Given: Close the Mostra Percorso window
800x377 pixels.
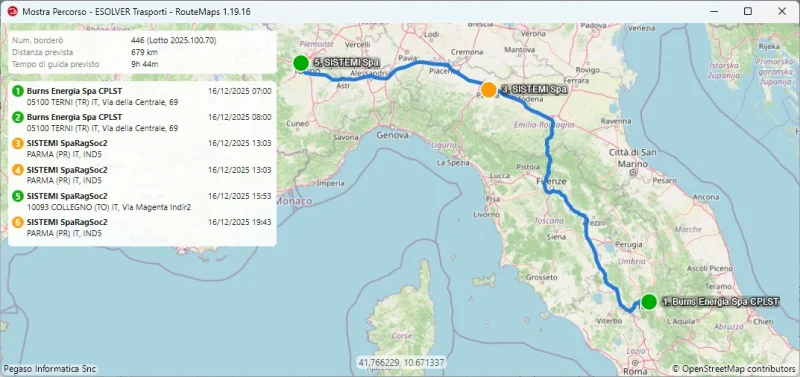Looking at the screenshot, I should 781,11.
